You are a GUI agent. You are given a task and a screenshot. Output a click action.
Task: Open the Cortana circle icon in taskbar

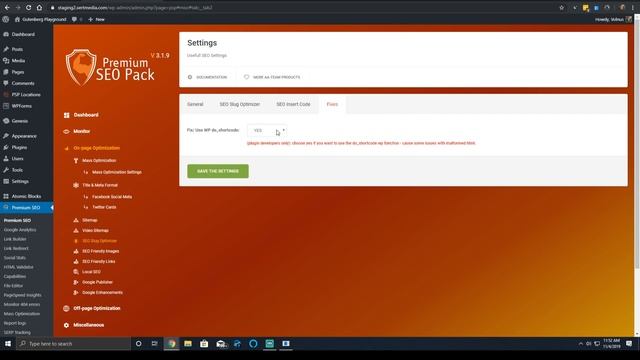tap(138, 344)
